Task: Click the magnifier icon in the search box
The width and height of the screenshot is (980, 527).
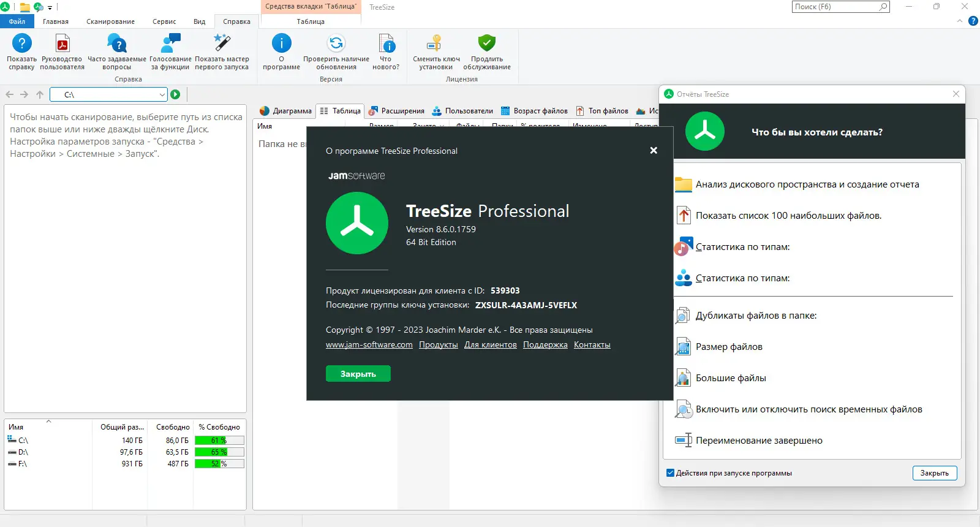Action: tap(883, 7)
